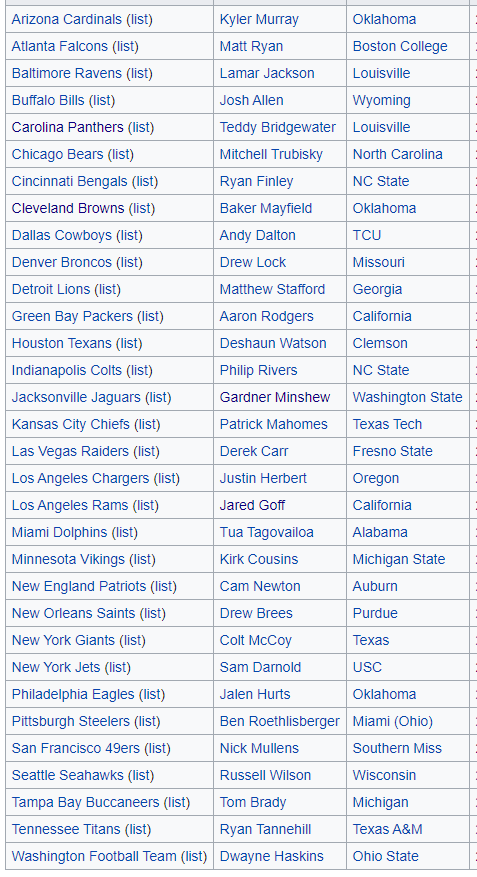
Task: Open the Ben Roethlisberger player page
Action: point(280,721)
